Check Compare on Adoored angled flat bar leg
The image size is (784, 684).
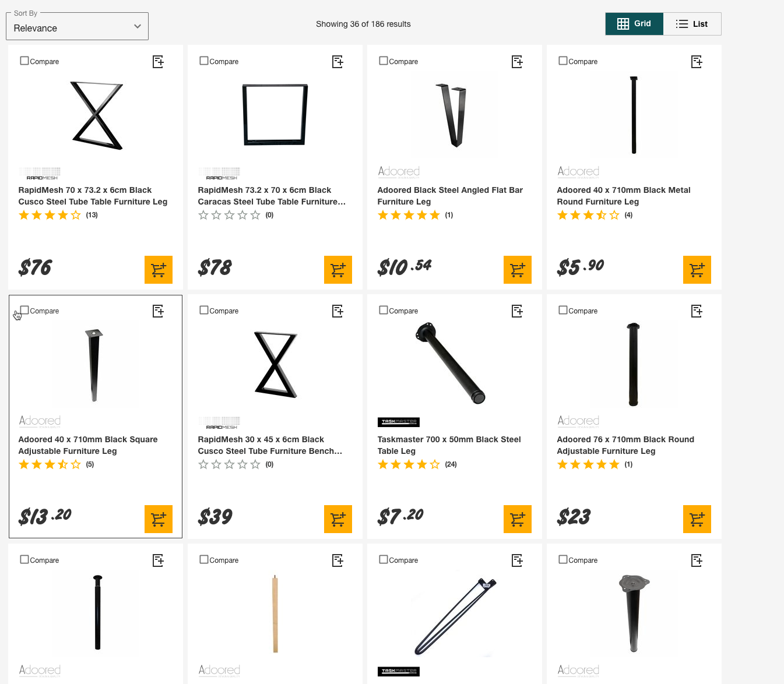[384, 61]
